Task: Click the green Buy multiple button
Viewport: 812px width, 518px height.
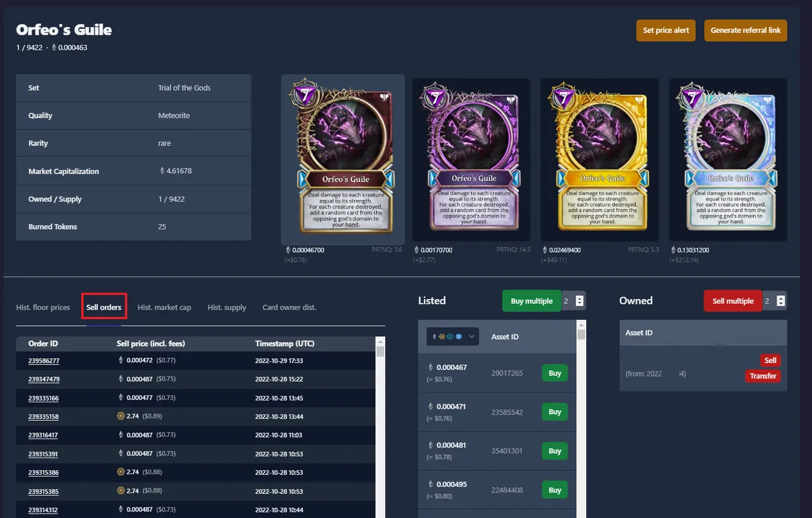Action: (532, 301)
